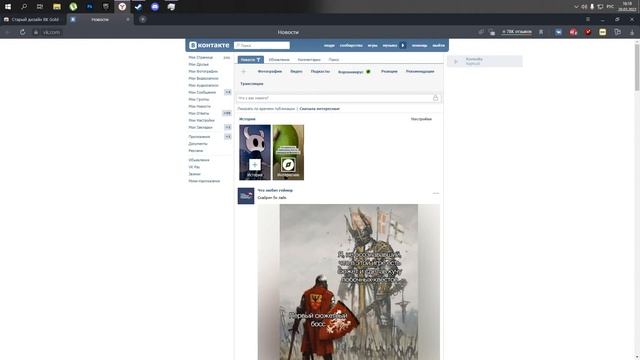Open the post options three-dot menu
This screenshot has height=360, width=640.
click(436, 193)
